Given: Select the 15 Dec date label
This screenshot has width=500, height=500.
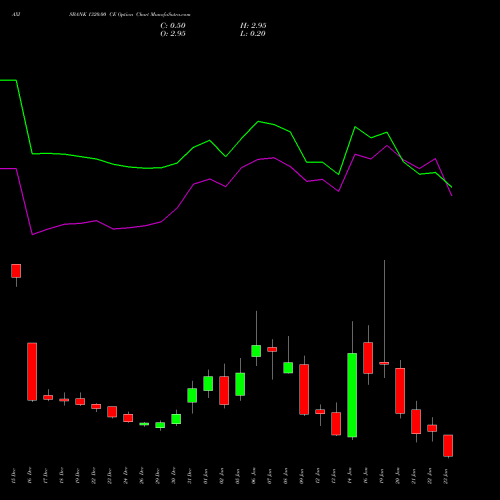Looking at the screenshot, I should 14,476.
